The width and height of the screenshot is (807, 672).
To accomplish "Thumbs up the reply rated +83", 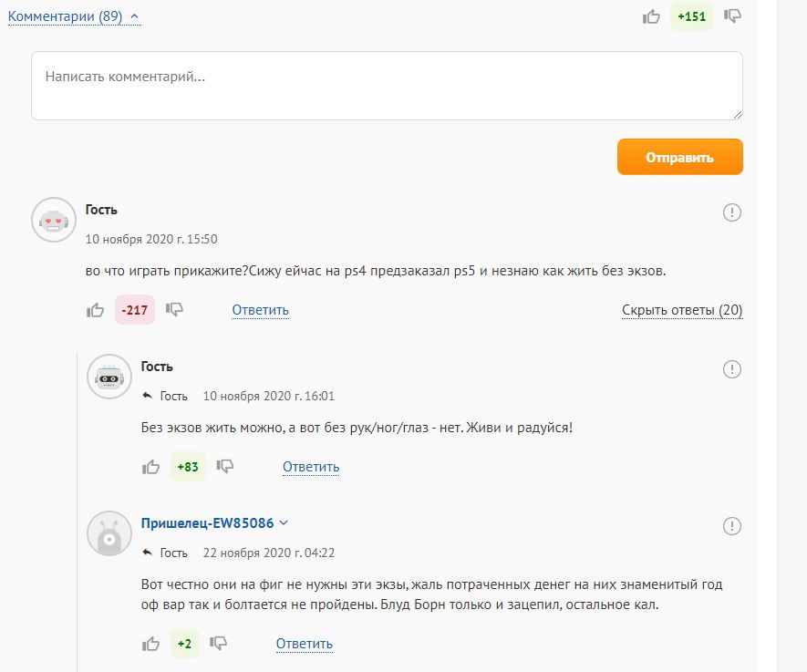I will (150, 467).
